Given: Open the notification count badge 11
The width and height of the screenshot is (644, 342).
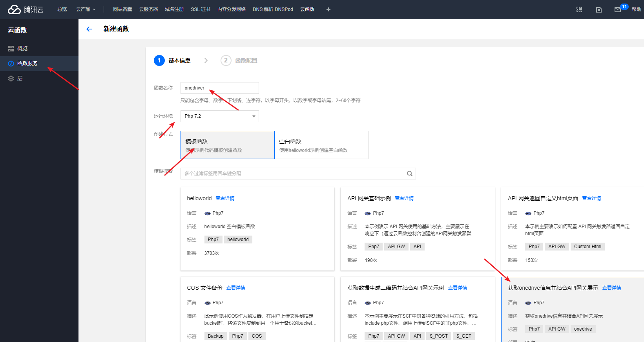Looking at the screenshot, I should pyautogui.click(x=624, y=7).
